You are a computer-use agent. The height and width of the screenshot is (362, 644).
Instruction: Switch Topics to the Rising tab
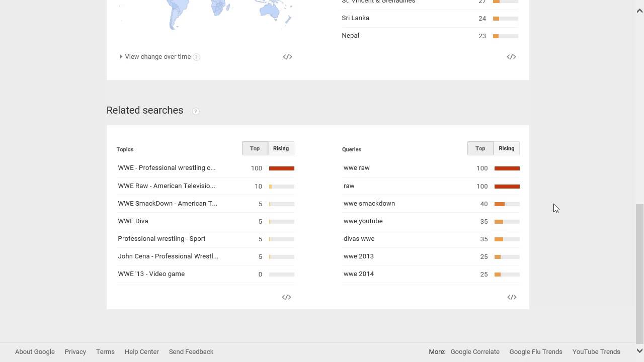click(x=281, y=148)
